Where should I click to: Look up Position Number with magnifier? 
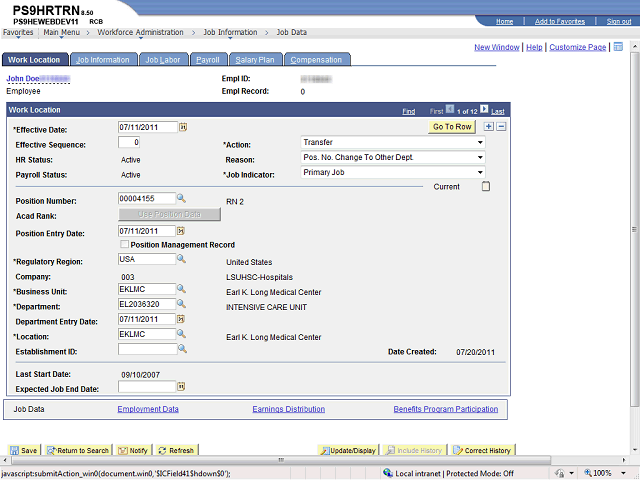pos(181,198)
